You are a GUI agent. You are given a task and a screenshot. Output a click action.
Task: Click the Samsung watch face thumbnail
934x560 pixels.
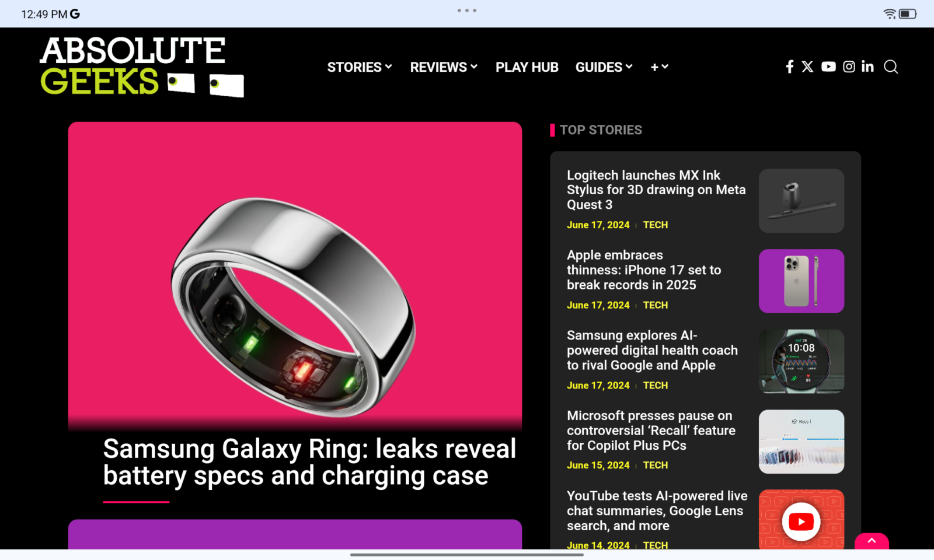pyautogui.click(x=801, y=361)
